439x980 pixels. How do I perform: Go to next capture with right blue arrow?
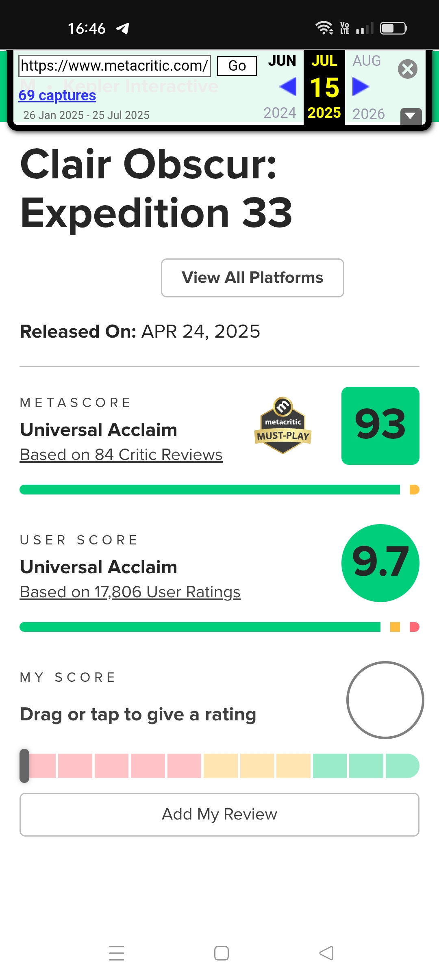point(361,87)
